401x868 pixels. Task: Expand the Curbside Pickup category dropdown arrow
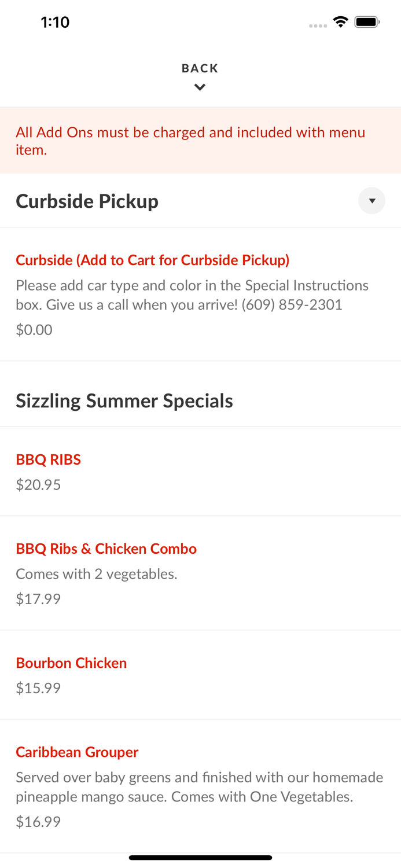point(371,201)
